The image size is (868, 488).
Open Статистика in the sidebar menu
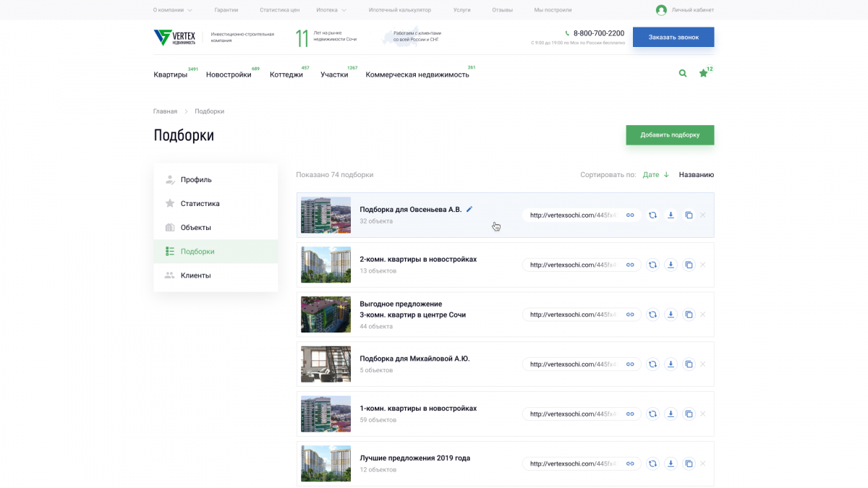click(x=200, y=204)
